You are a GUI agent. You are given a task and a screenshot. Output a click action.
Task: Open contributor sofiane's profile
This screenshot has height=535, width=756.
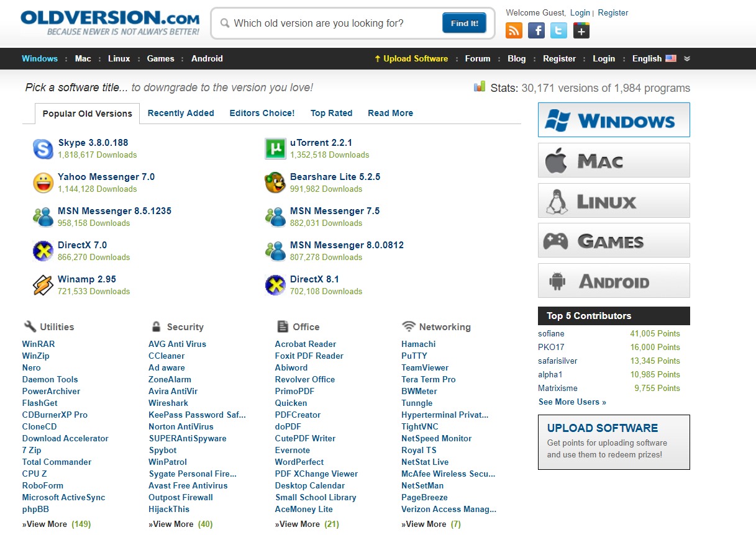551,333
